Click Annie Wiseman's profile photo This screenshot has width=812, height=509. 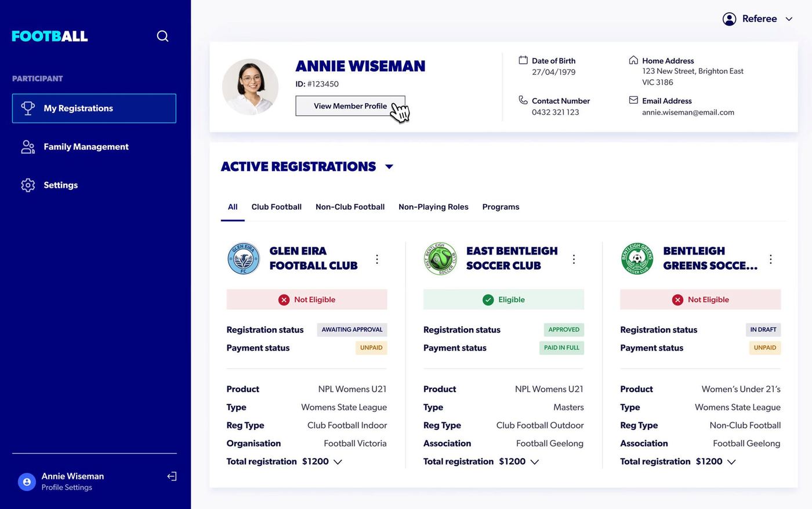coord(250,87)
